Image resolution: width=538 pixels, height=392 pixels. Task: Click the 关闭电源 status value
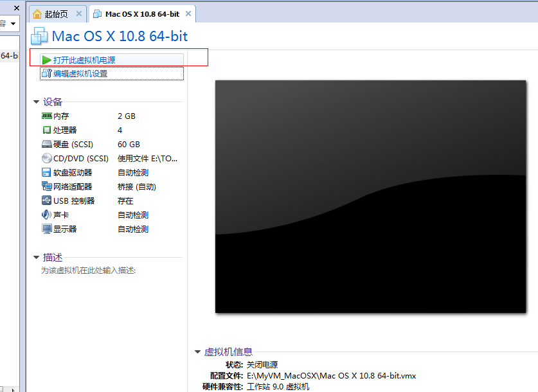(262, 364)
